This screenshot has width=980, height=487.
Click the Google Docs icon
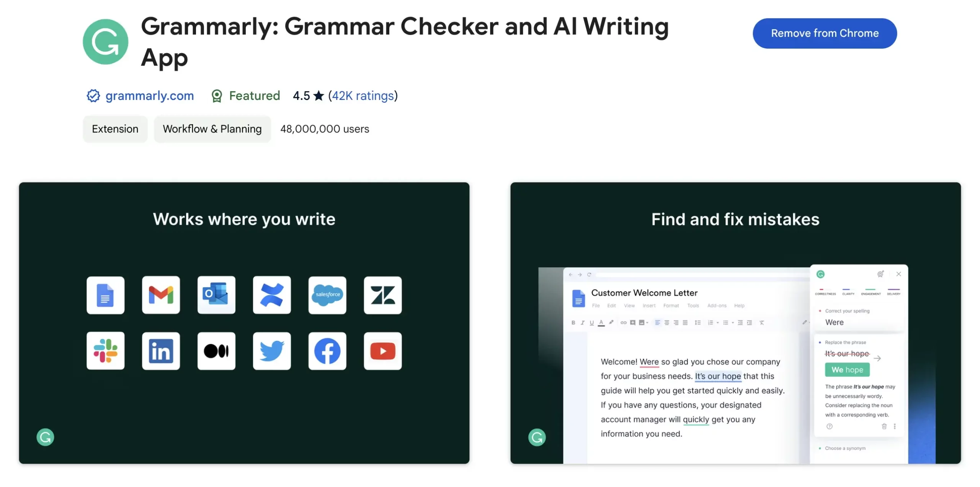105,294
